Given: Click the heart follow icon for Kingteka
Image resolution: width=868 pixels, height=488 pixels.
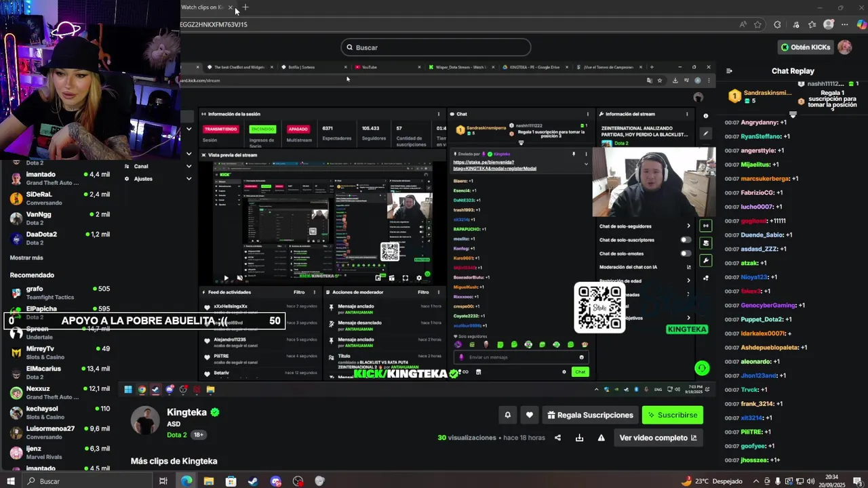Looking at the screenshot, I should [530, 415].
